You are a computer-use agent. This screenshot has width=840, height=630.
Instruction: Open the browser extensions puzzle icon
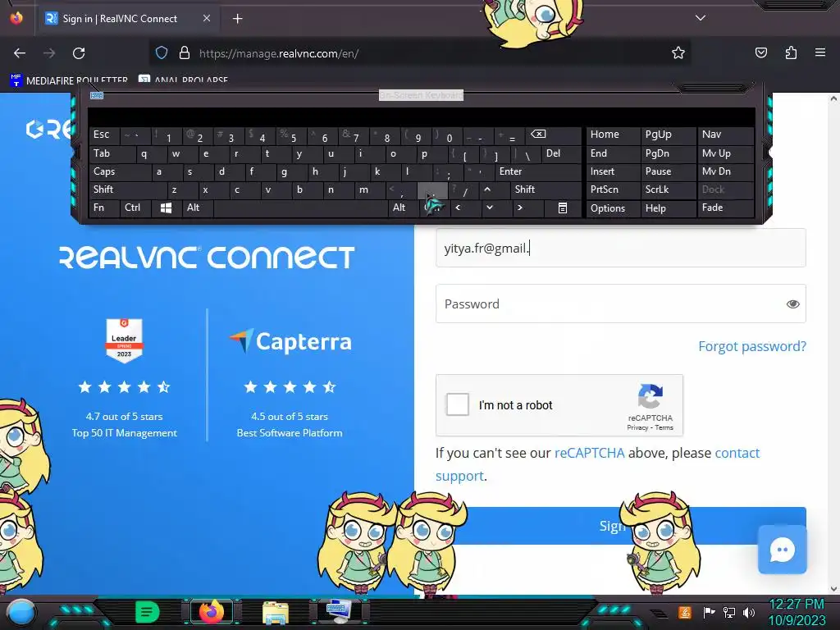tap(791, 52)
